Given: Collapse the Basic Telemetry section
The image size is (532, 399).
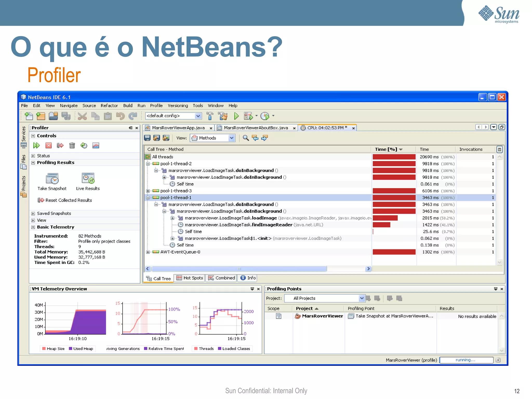Looking at the screenshot, I should (33, 227).
